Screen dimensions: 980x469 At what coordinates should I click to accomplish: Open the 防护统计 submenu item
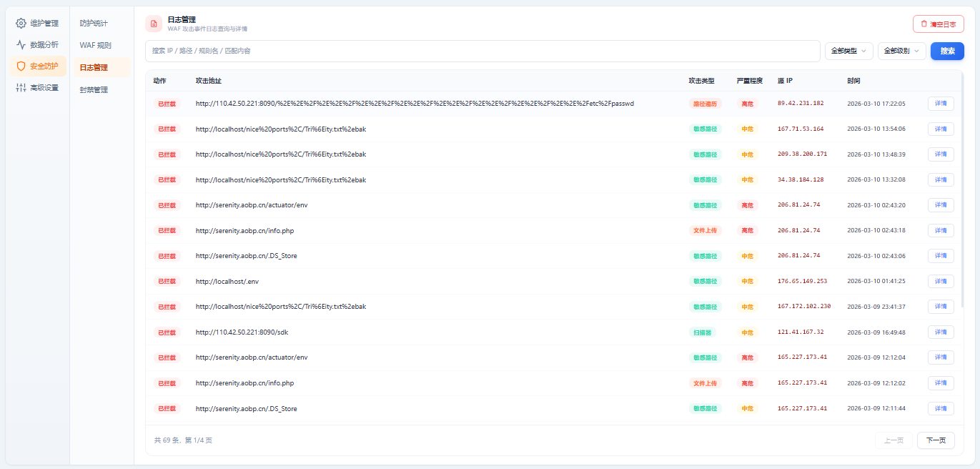pyautogui.click(x=94, y=23)
